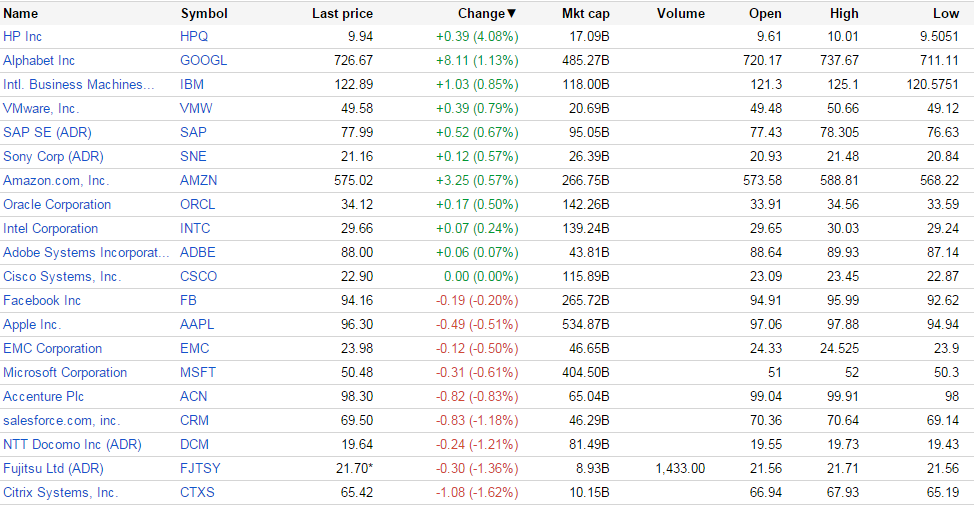This screenshot has width=974, height=506.
Task: Open the Oracle Corporation link
Action: tap(57, 205)
